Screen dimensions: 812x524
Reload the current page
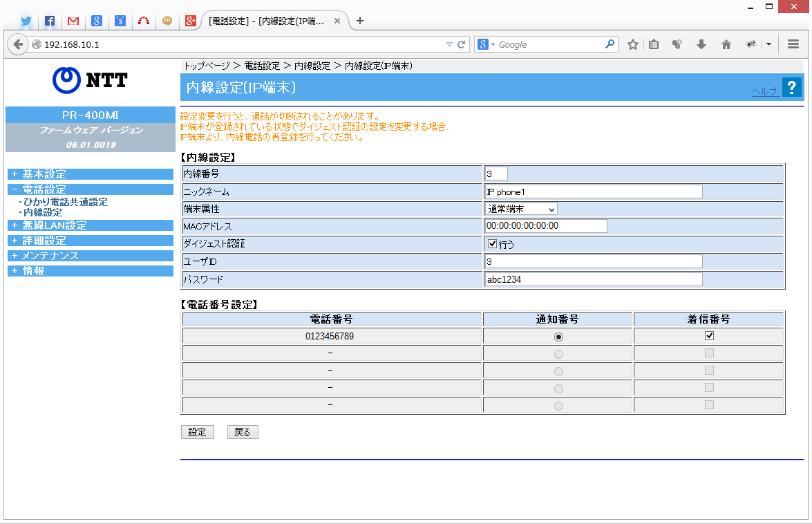pos(462,44)
